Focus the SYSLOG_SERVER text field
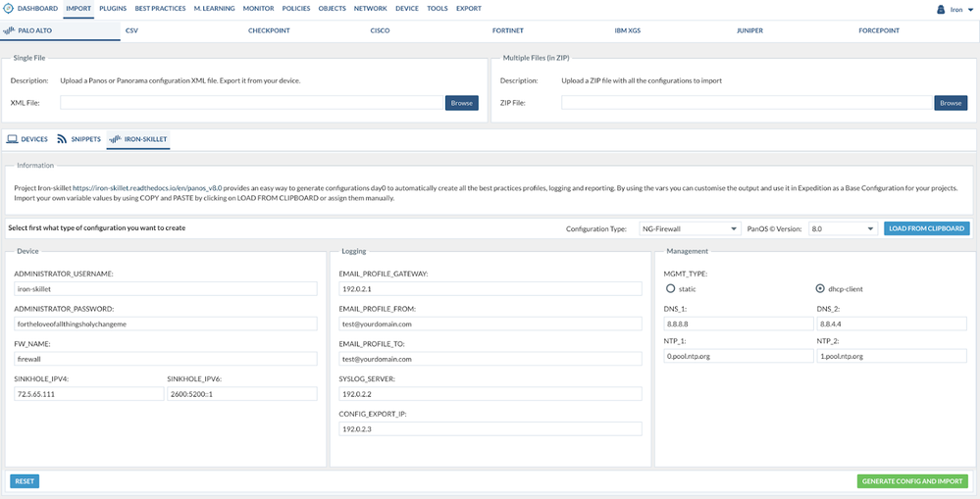This screenshot has width=980, height=499. (490, 394)
